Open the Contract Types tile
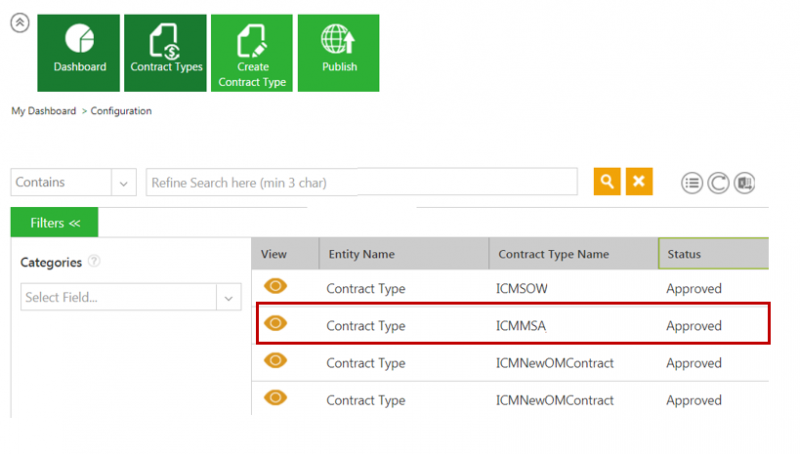 tap(165, 53)
